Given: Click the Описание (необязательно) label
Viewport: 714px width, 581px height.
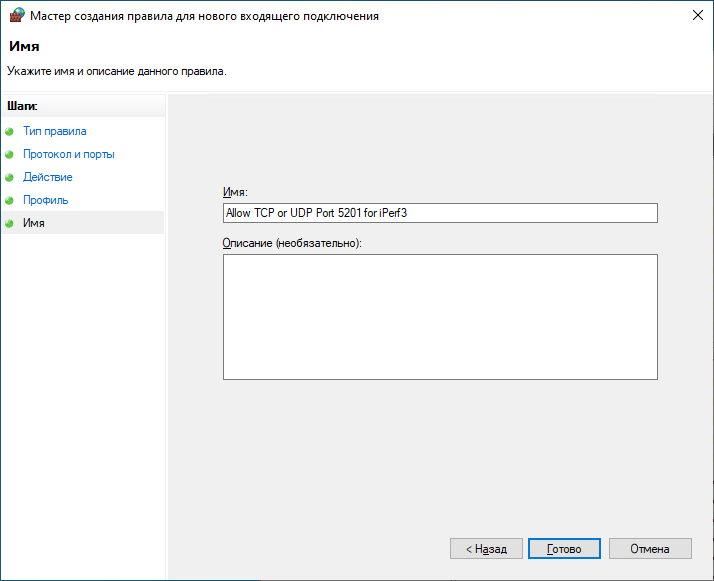Looking at the screenshot, I should [x=292, y=243].
